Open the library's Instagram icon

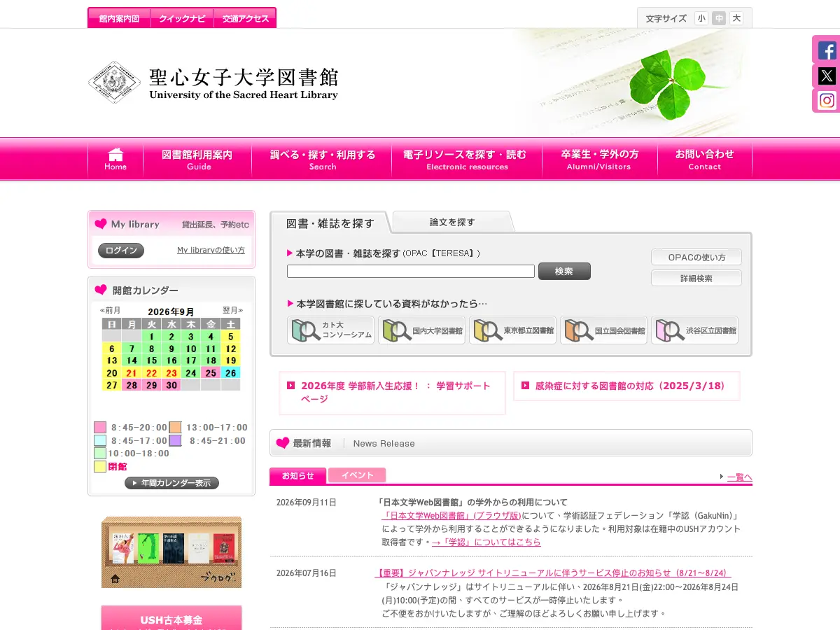click(x=827, y=100)
